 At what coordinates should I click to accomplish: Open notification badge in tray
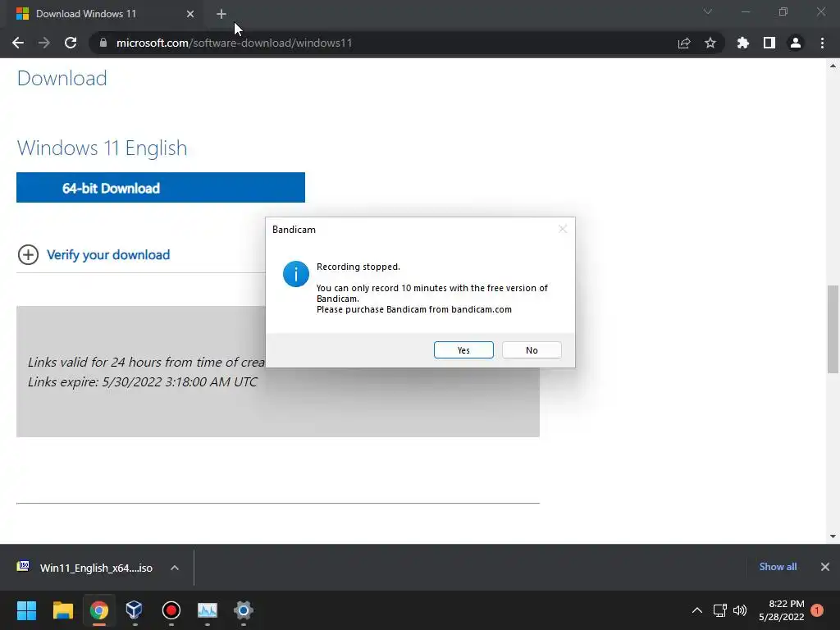817,610
